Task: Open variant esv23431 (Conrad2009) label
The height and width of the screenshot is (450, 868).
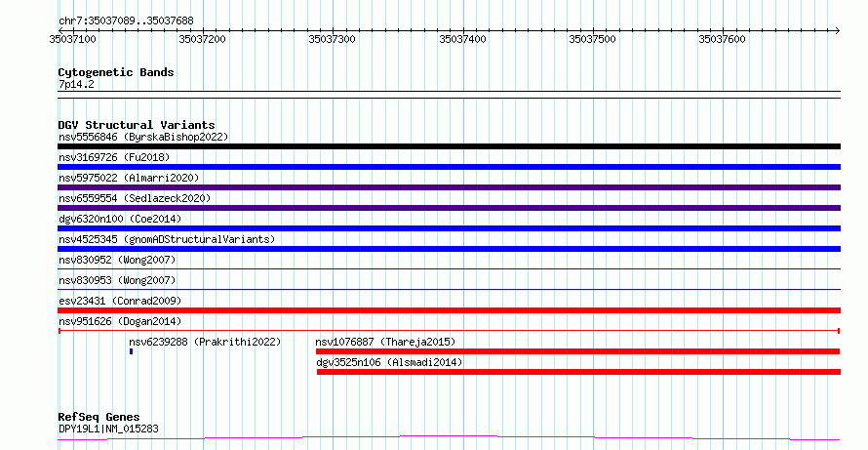Action: tap(120, 301)
